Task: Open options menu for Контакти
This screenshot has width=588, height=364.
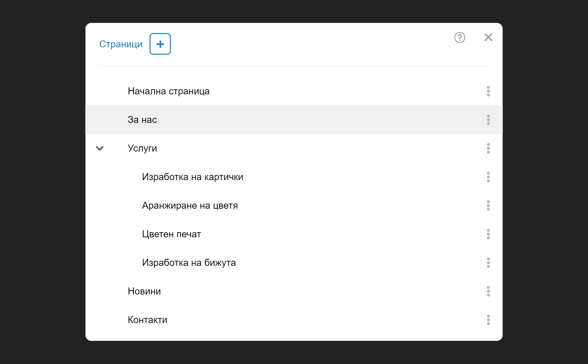Action: (x=488, y=320)
